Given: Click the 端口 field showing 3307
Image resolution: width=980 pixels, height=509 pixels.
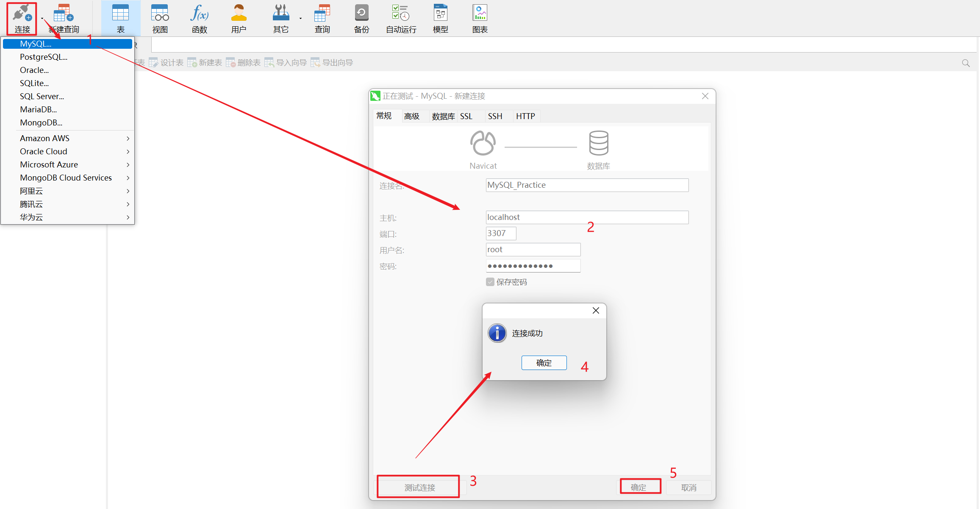Looking at the screenshot, I should pyautogui.click(x=501, y=233).
